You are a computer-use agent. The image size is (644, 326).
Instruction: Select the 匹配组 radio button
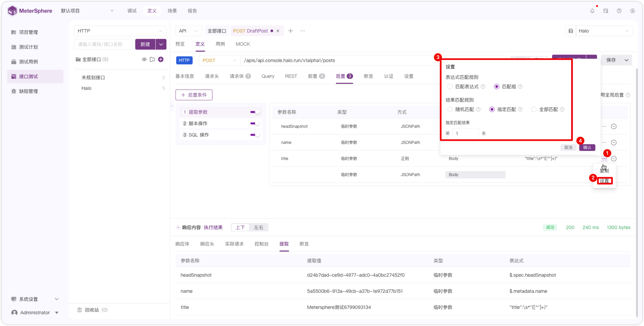[497, 87]
